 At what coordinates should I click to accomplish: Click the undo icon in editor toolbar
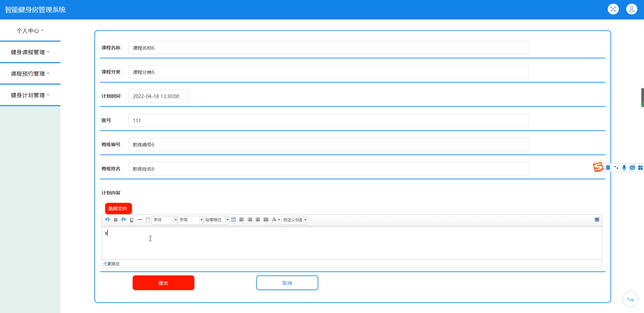coord(107,220)
